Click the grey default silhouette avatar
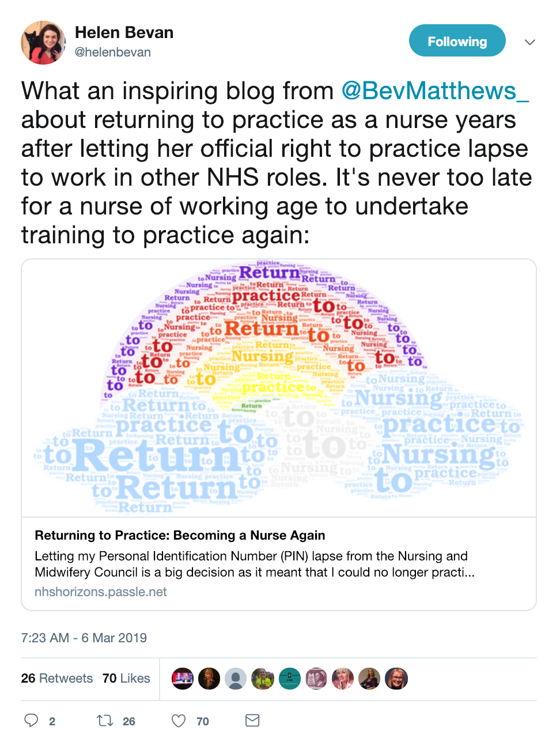 (236, 679)
